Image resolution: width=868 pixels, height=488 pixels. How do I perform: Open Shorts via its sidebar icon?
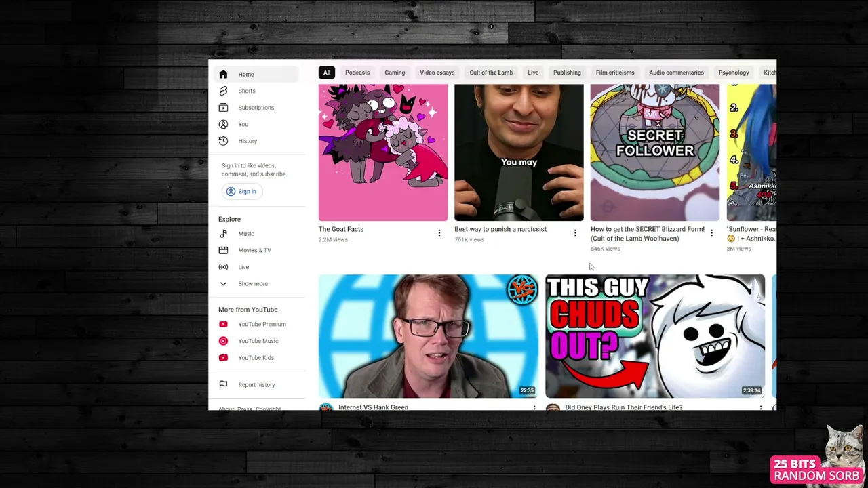(223, 91)
